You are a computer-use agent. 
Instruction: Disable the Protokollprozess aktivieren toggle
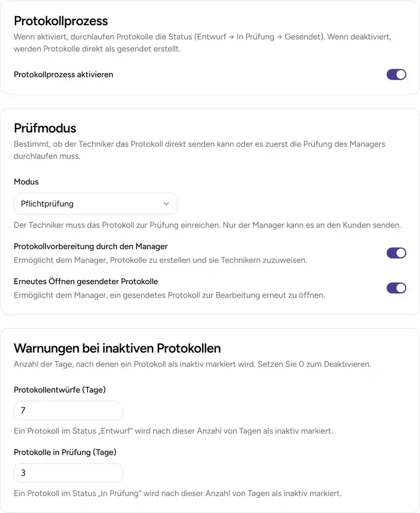[396, 74]
